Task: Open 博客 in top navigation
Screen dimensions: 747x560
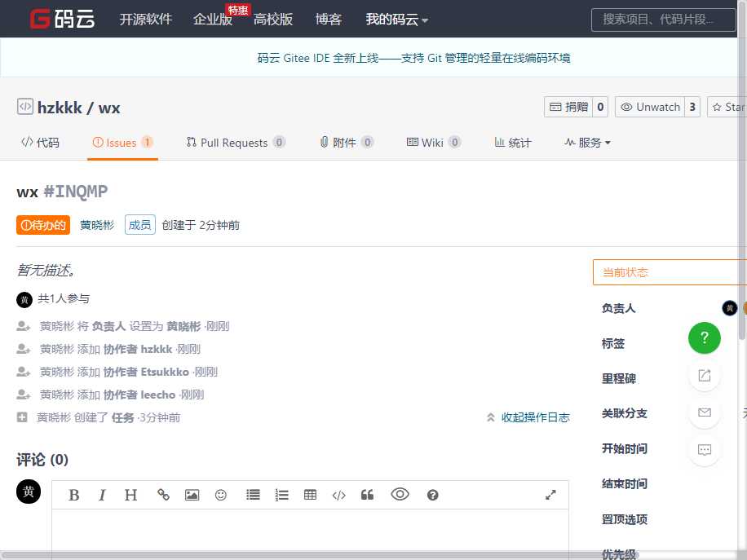Action: tap(329, 19)
